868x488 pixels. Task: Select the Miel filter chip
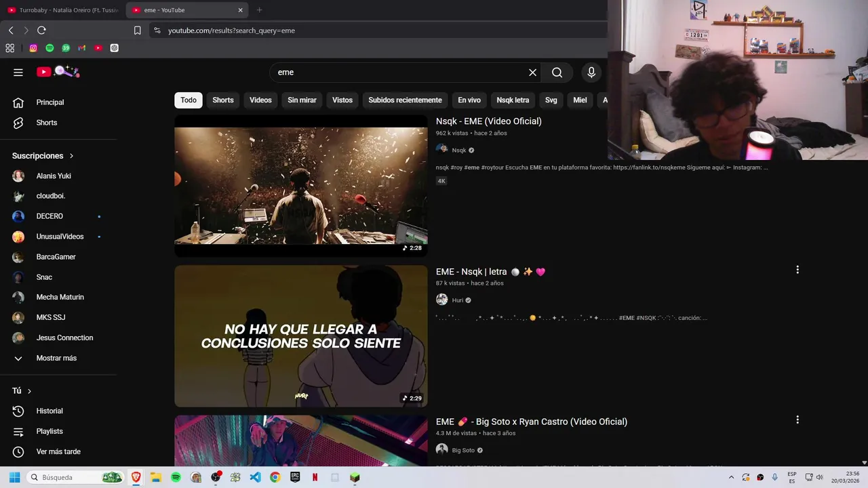[580, 100]
